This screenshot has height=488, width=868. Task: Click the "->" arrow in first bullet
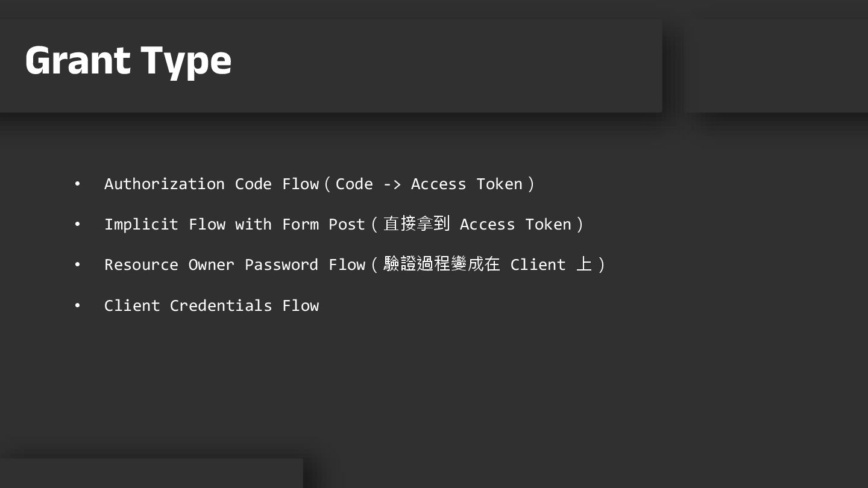[392, 184]
